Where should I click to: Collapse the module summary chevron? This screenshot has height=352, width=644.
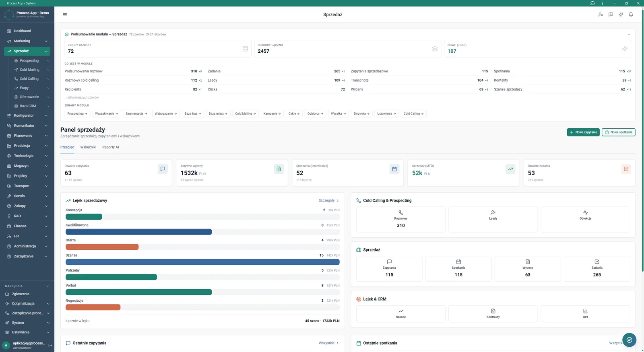click(629, 34)
